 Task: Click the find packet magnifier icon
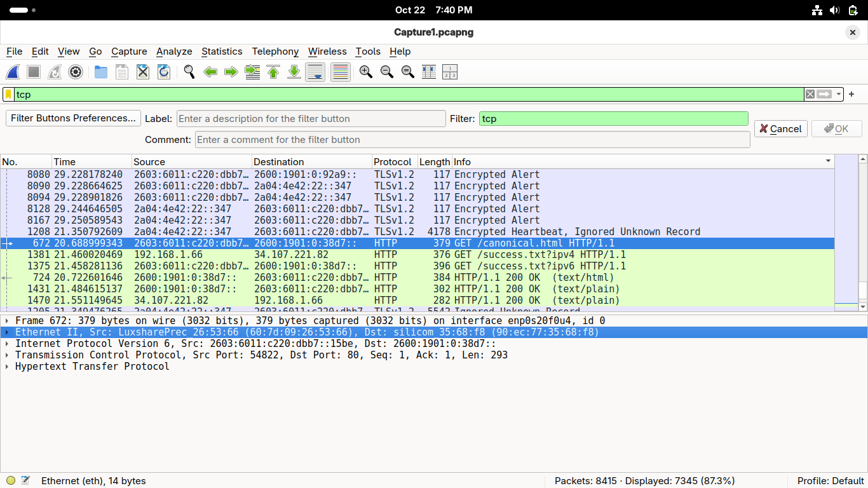tap(189, 72)
